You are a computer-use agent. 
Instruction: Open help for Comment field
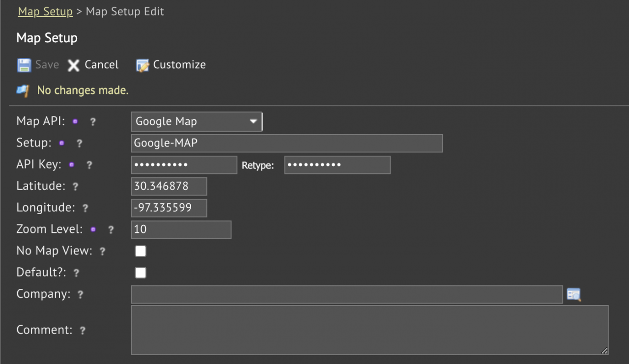(x=83, y=331)
